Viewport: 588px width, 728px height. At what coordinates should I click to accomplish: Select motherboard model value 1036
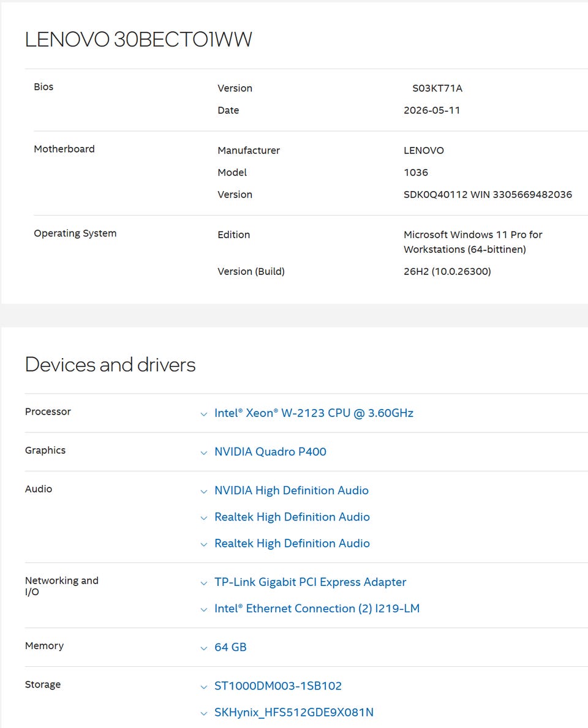[416, 172]
